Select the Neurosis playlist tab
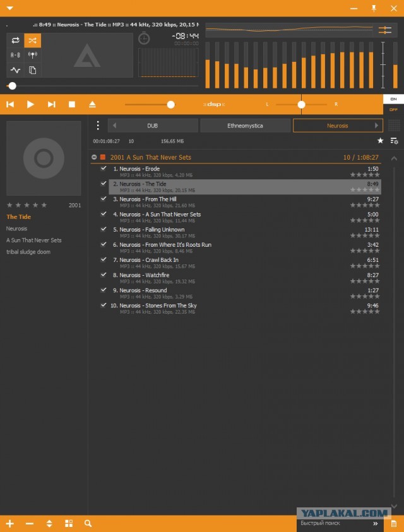Viewport: 404px width, 532px height. tap(338, 126)
